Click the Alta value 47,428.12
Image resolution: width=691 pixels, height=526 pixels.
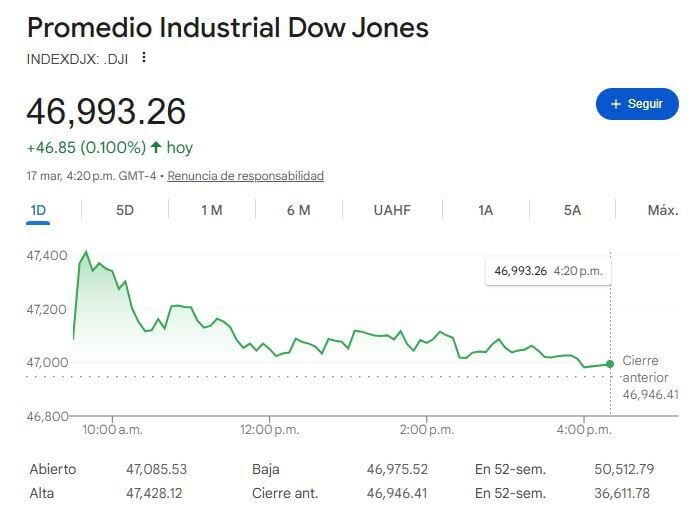point(156,493)
